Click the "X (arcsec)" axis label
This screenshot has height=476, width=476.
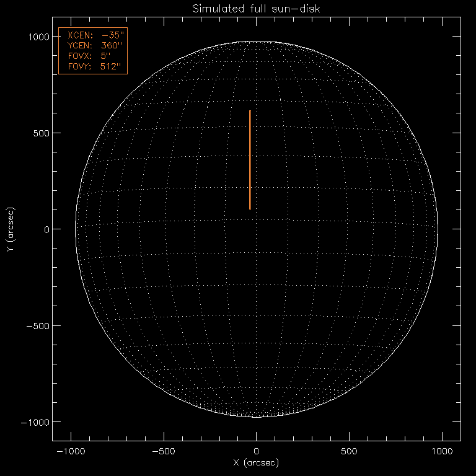[256, 463]
